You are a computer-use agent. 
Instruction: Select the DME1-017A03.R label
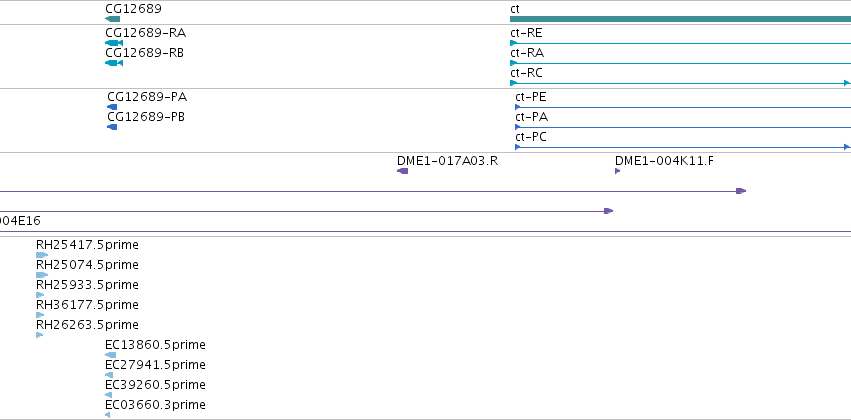[448, 161]
